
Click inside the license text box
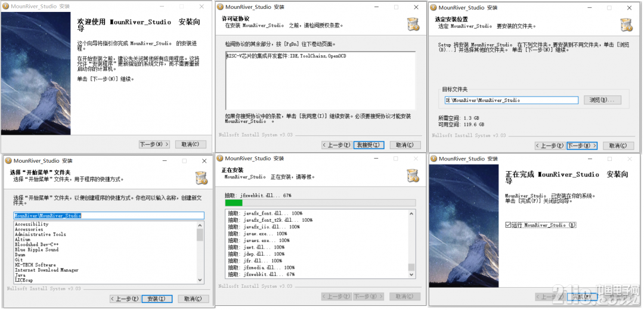click(320, 80)
